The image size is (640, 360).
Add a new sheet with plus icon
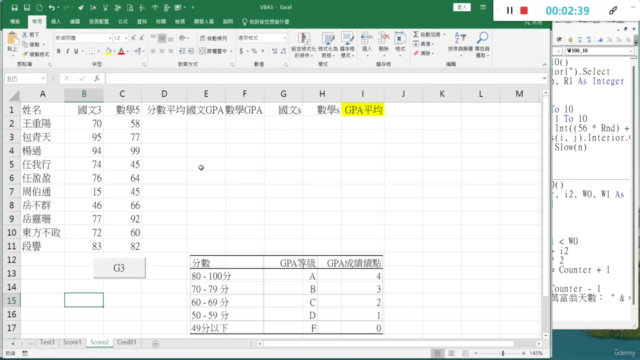coord(155,344)
